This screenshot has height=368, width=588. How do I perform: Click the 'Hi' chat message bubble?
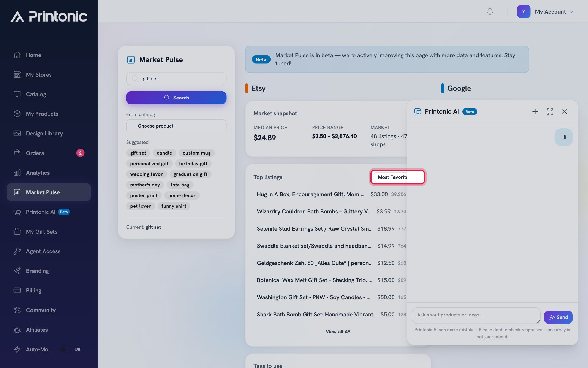click(563, 137)
